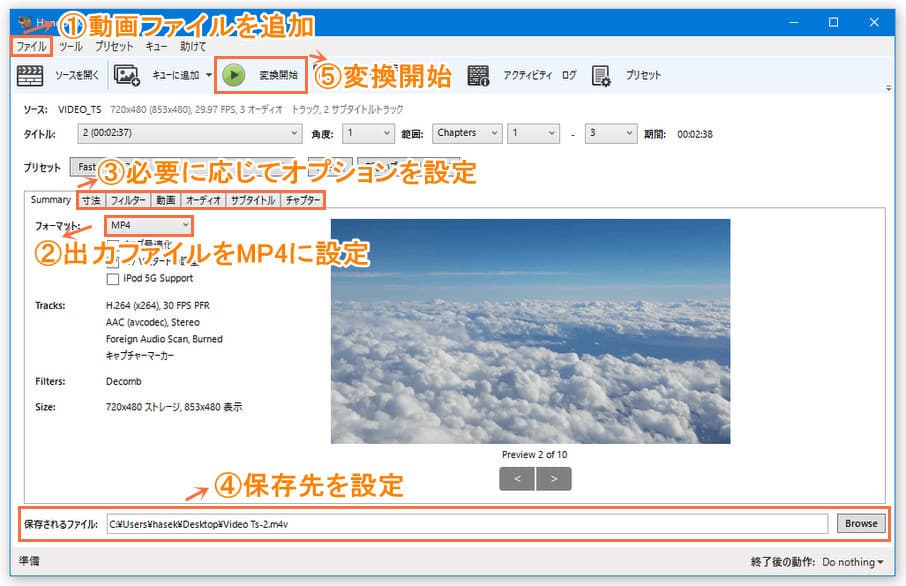Click the プリセット toolbar label on right

(643, 75)
